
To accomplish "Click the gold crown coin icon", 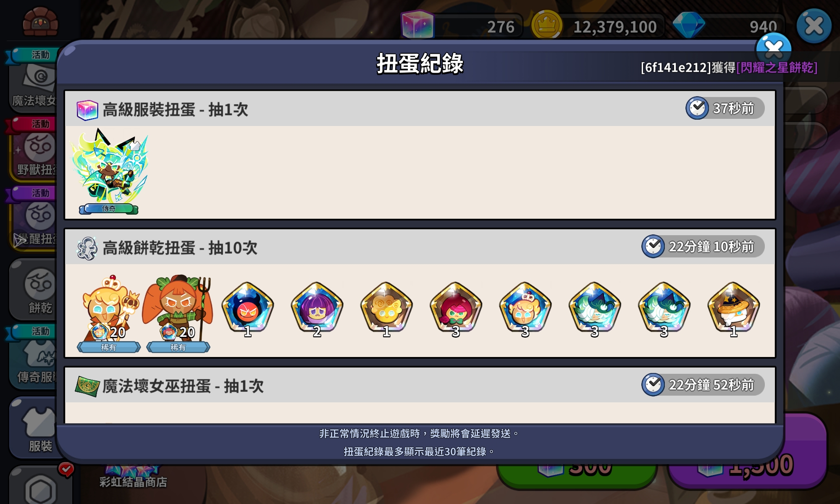I will [546, 25].
